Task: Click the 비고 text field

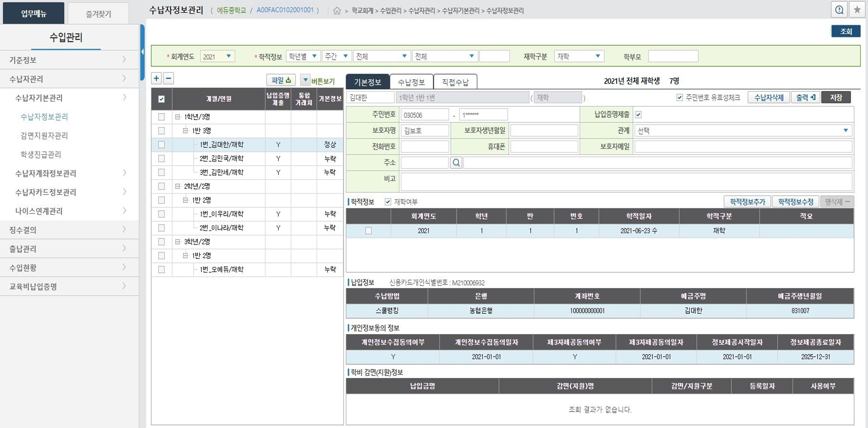Action: [626, 182]
